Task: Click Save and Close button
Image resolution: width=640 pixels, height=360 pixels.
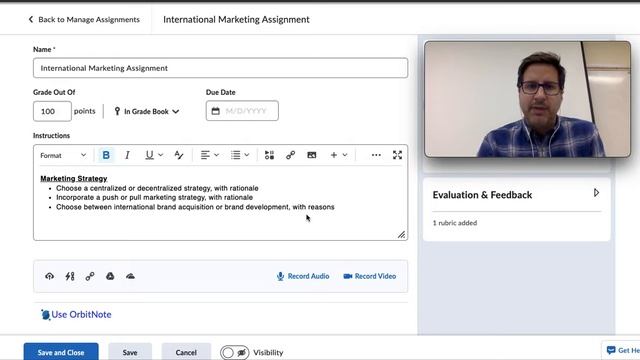Action: point(61,352)
